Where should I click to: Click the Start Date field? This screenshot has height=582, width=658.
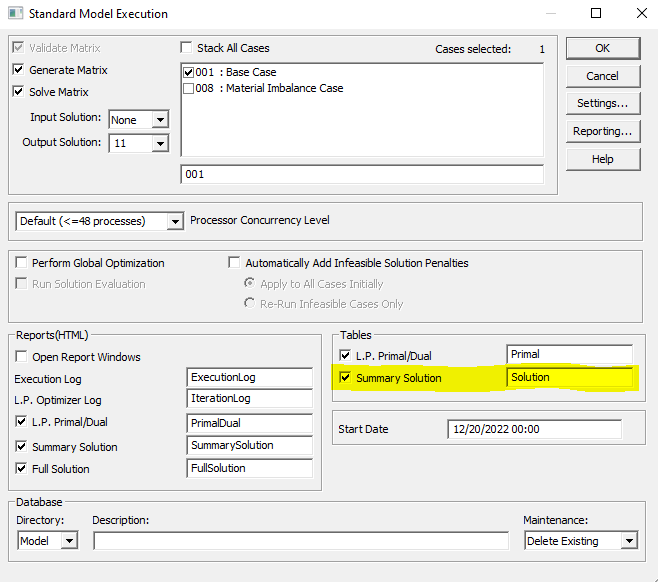point(534,429)
